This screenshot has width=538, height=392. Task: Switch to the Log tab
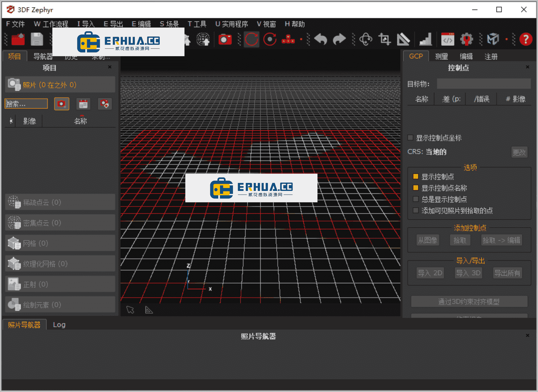59,324
